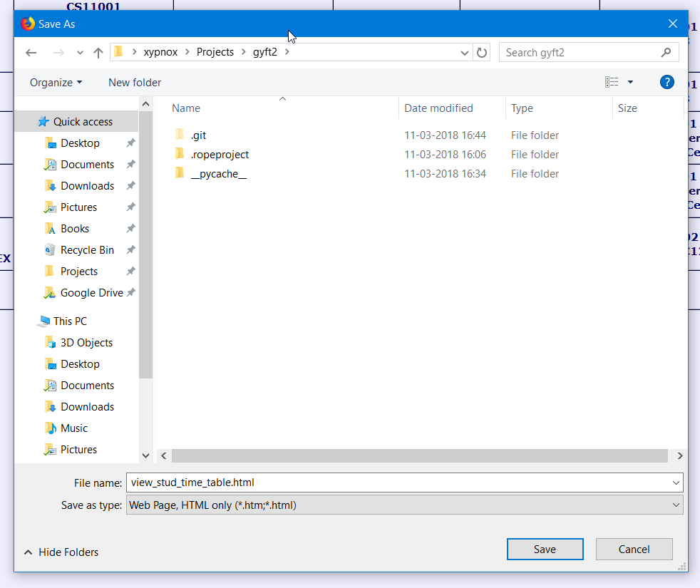The width and height of the screenshot is (700, 588).
Task: Expand File name history dropdown
Action: tap(676, 483)
